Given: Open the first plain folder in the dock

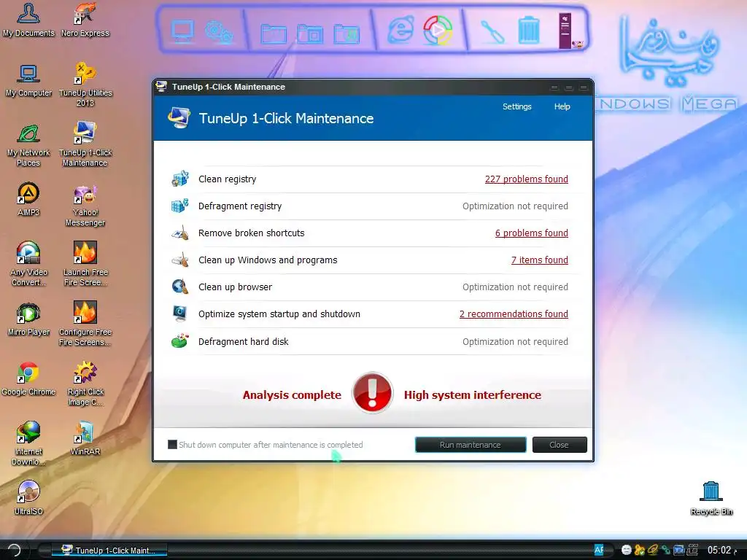Looking at the screenshot, I should click(x=274, y=34).
